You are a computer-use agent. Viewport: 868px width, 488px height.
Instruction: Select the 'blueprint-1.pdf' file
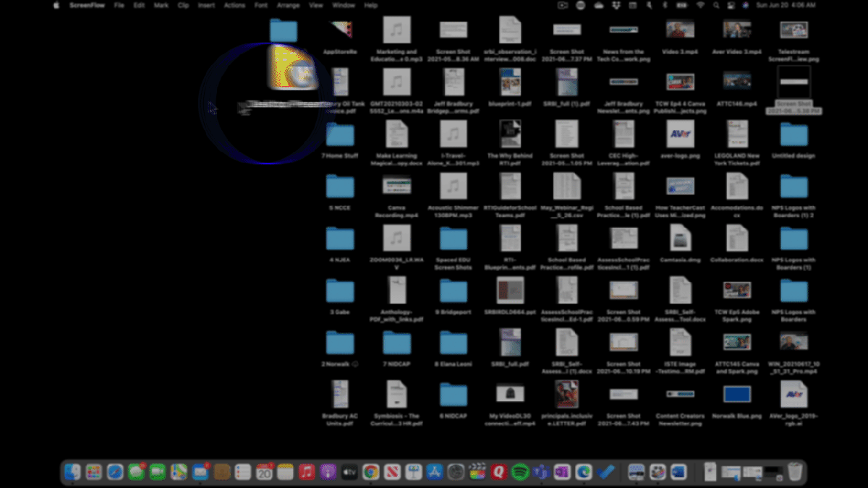(510, 82)
